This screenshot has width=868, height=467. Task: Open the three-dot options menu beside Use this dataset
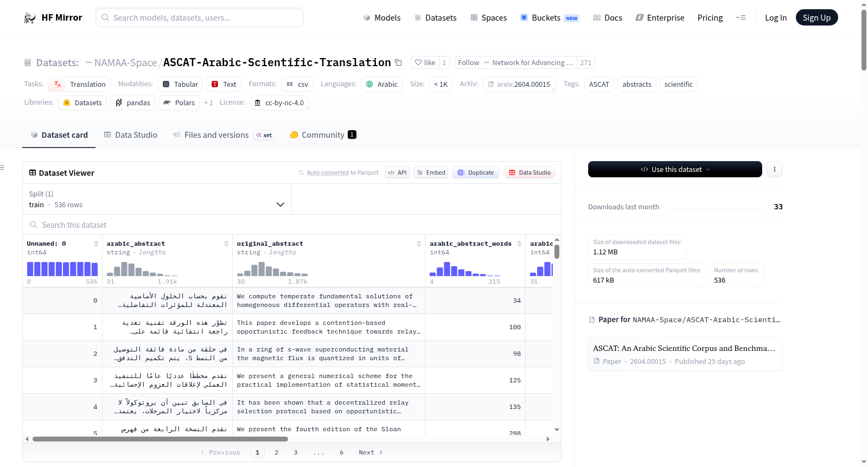click(774, 169)
